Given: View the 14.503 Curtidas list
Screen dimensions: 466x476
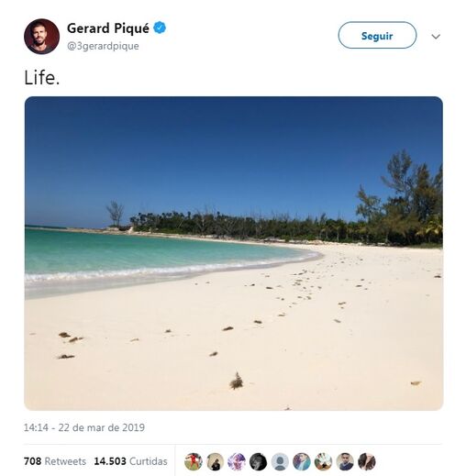Looking at the screenshot, I should [130, 461].
